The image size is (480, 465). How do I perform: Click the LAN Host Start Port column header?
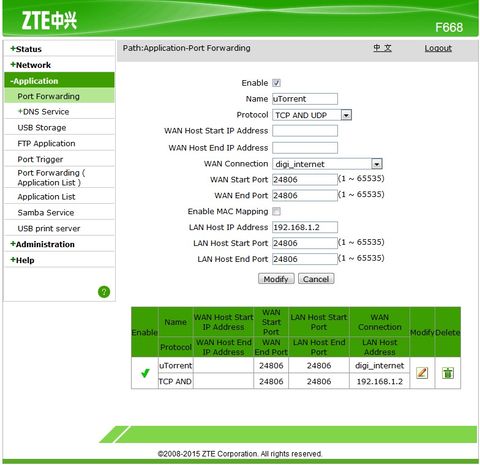(x=319, y=322)
